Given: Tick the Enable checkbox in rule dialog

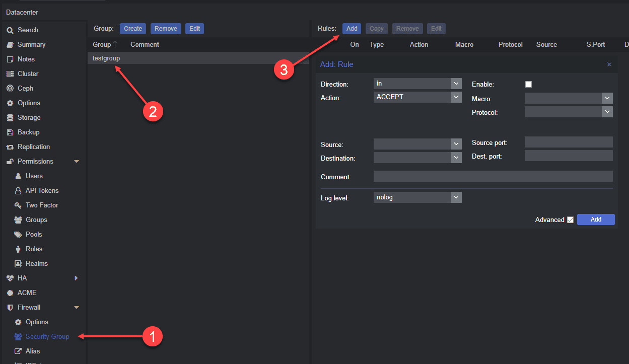Looking at the screenshot, I should click(528, 85).
